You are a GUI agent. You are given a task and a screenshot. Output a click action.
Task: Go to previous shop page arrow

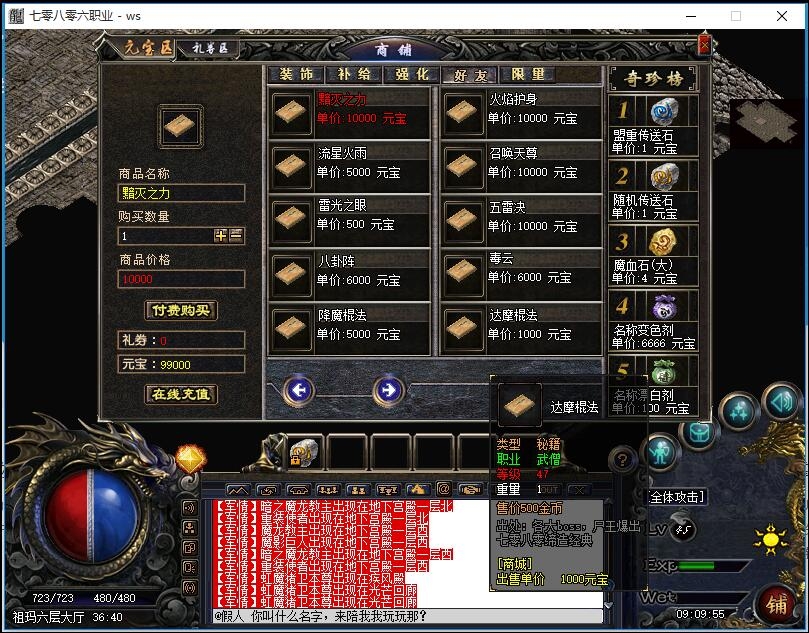pos(298,390)
